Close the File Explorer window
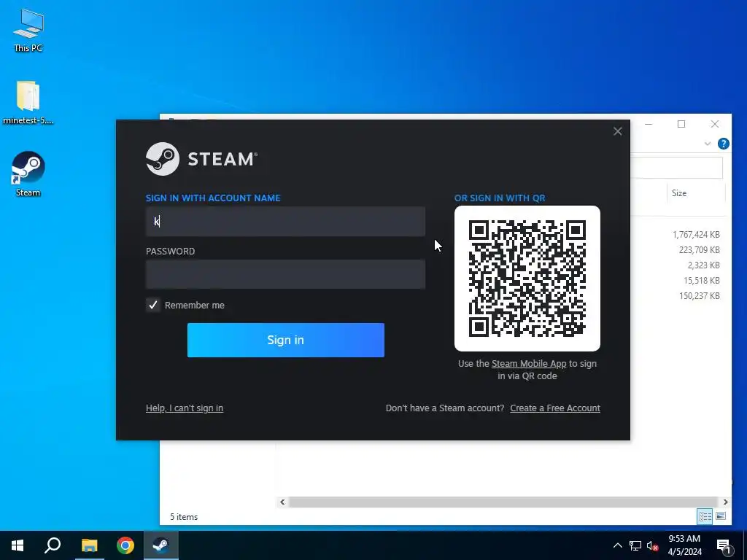This screenshot has width=747, height=560. [715, 124]
